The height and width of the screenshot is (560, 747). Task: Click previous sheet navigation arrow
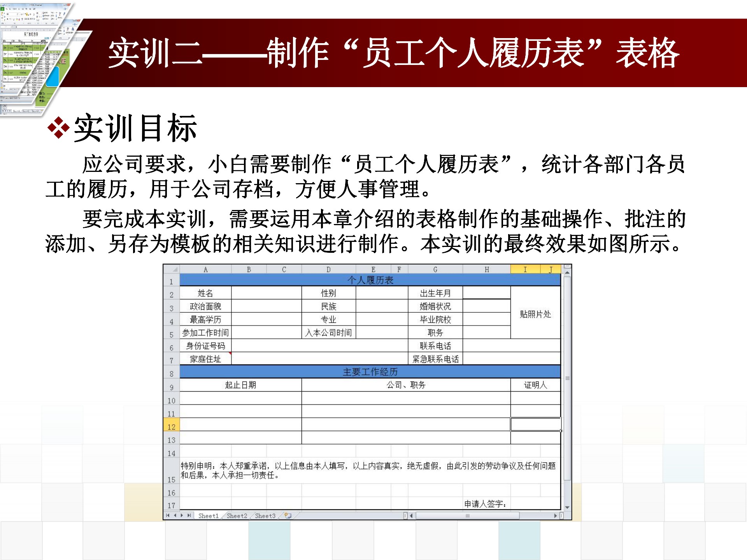click(175, 516)
